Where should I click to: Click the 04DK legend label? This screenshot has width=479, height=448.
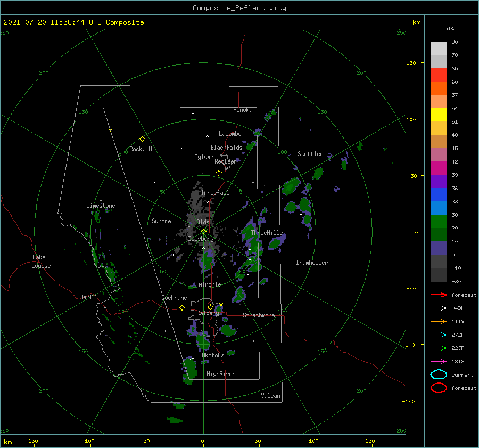click(x=458, y=308)
